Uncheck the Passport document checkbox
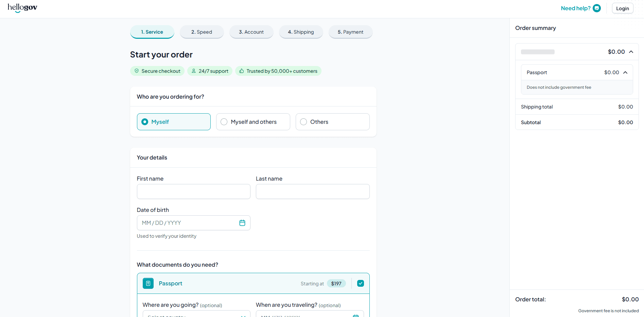Viewport: 644px width, 317px height. 361,283
